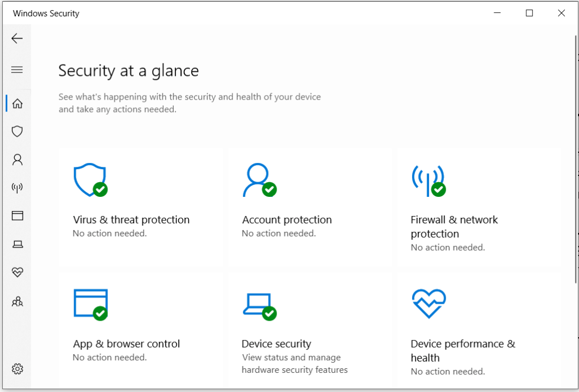The image size is (579, 392).
Task: Open the Firewall network sidebar antenna icon
Action: click(17, 188)
